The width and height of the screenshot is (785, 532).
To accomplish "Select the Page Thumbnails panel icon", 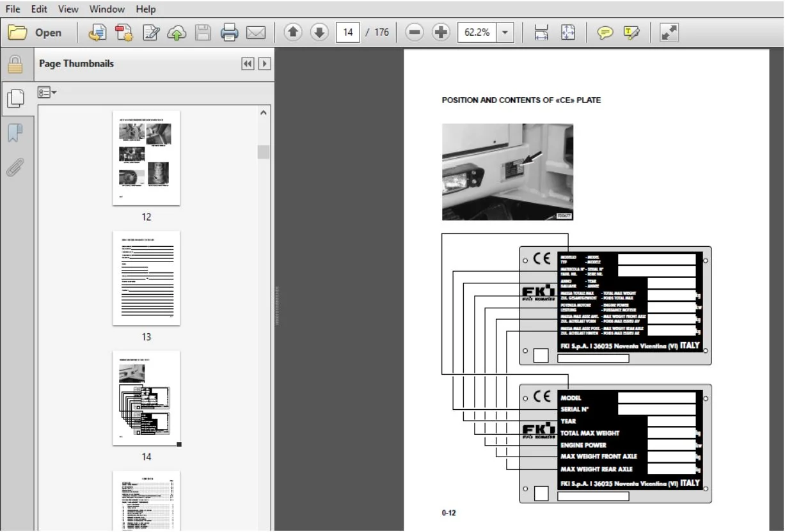I will 15,98.
